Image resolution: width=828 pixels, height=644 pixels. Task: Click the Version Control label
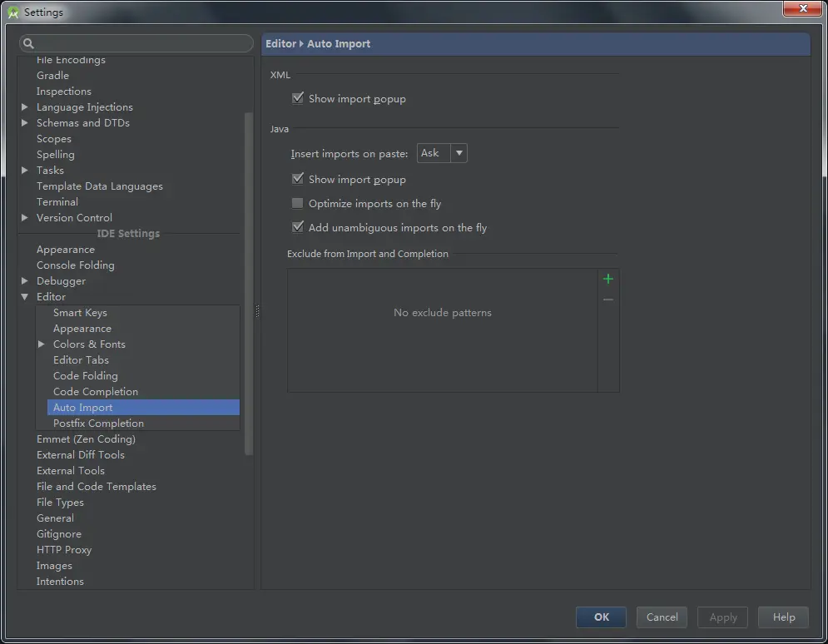(74, 218)
